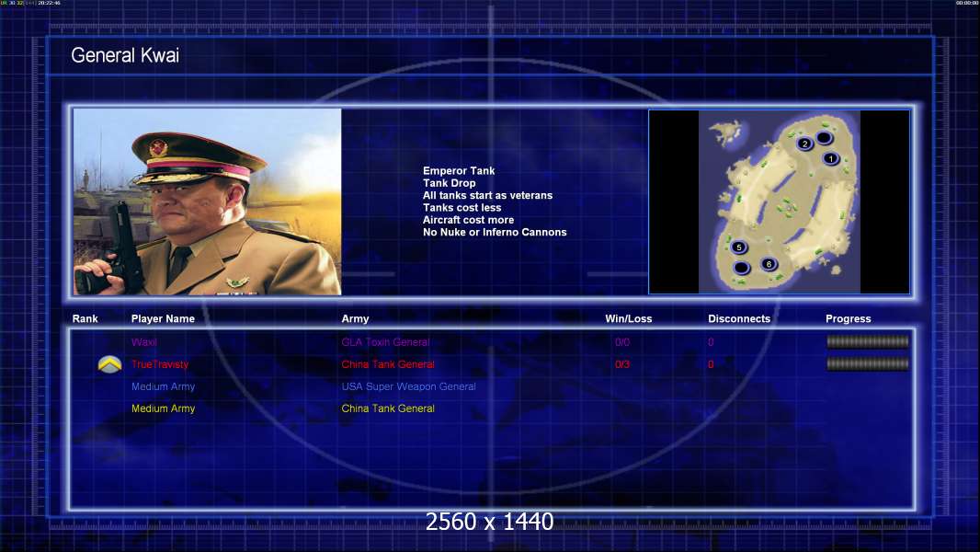Select start position 5 on the minimap

coord(739,247)
